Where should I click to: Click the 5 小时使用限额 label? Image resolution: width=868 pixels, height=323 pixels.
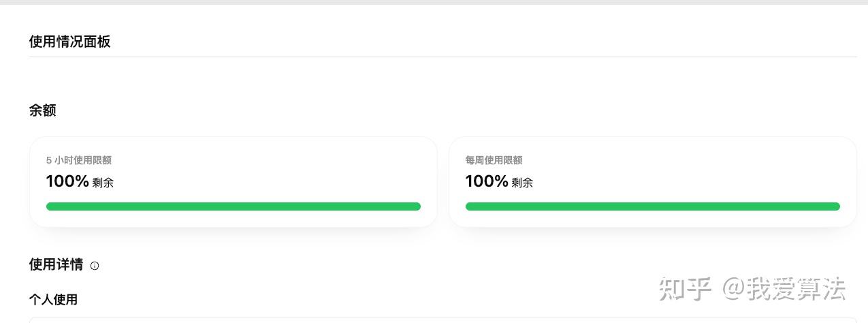tap(78, 160)
